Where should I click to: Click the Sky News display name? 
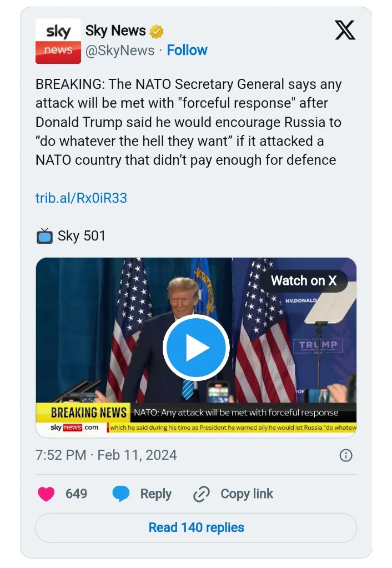point(115,31)
